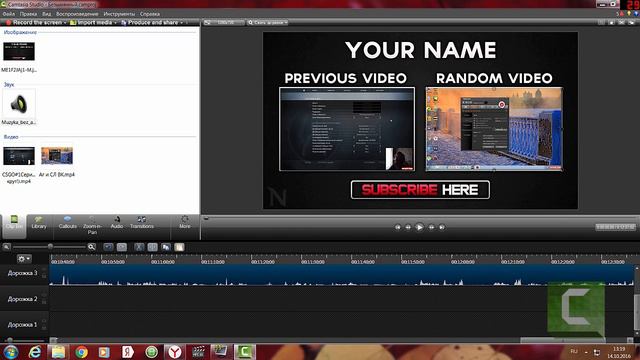Open the Library tab
The width and height of the screenshot is (640, 360).
pyautogui.click(x=39, y=223)
